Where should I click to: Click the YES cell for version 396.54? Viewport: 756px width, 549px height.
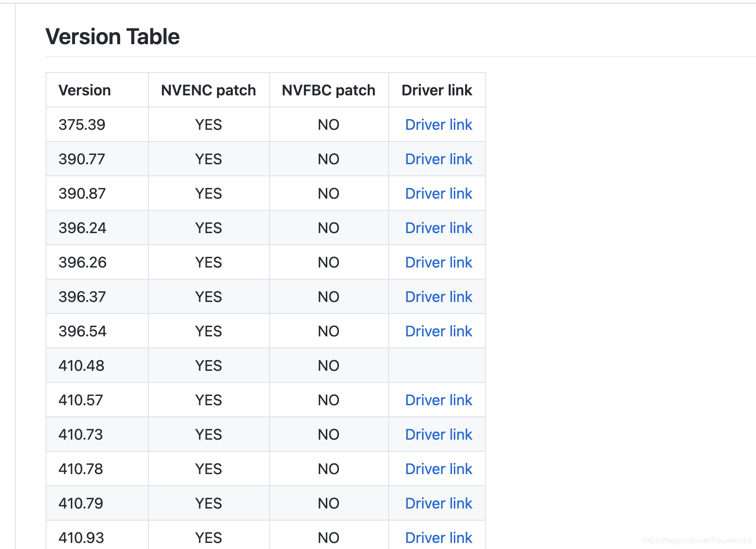pos(209,331)
